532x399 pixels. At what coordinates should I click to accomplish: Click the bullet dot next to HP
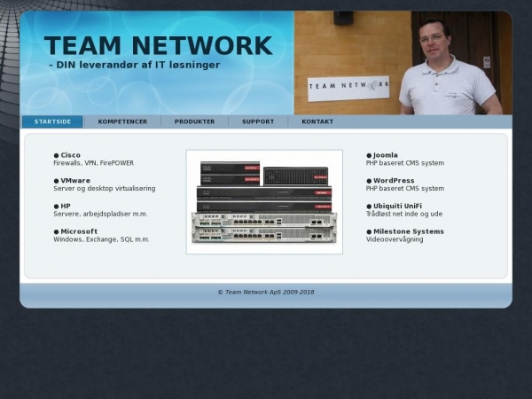pyautogui.click(x=57, y=207)
